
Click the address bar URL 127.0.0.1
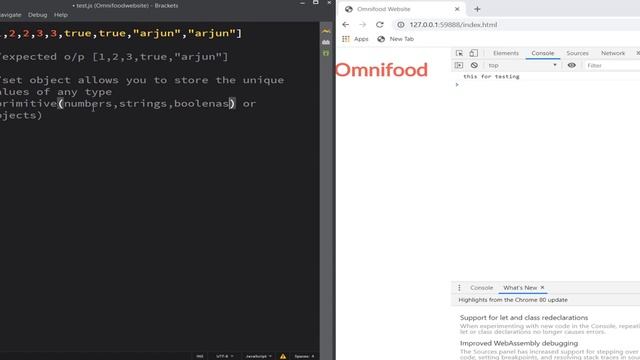tap(453, 24)
